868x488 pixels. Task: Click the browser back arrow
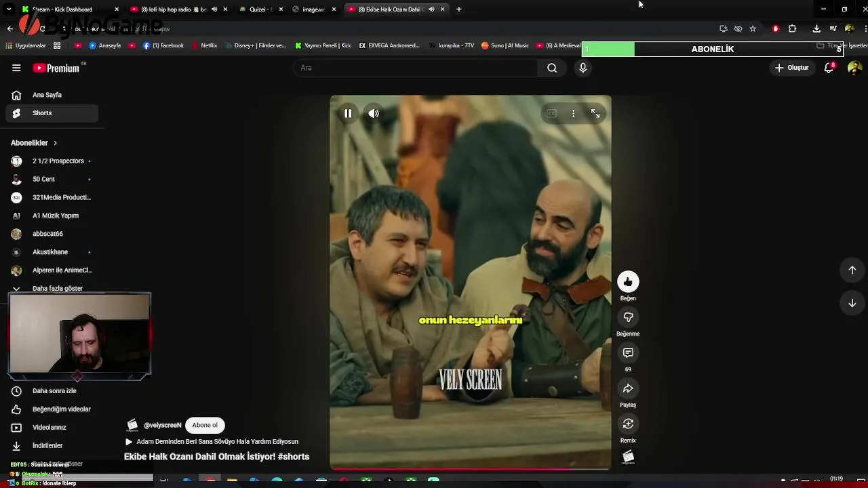9,28
